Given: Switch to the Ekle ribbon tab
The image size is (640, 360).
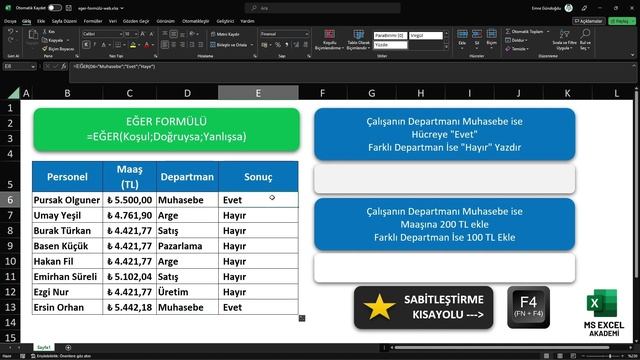Looking at the screenshot, I should [x=41, y=21].
